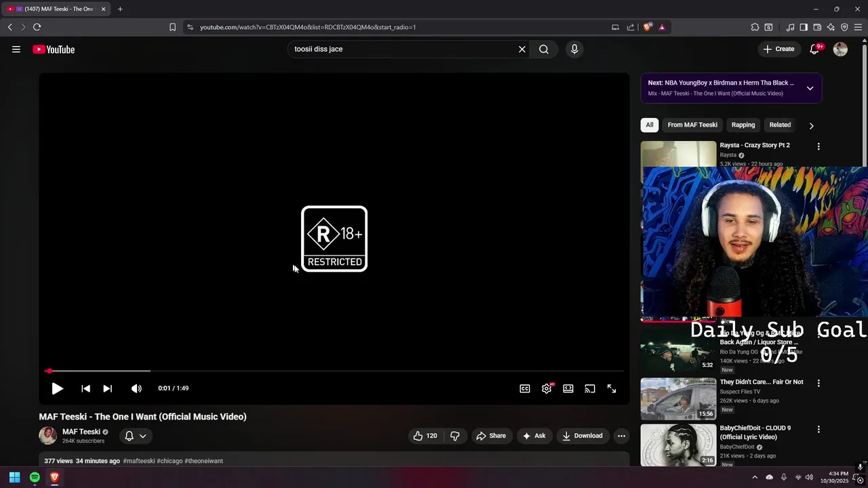This screenshot has height=488, width=868.
Task: Open browser main menu
Action: coord(858,27)
